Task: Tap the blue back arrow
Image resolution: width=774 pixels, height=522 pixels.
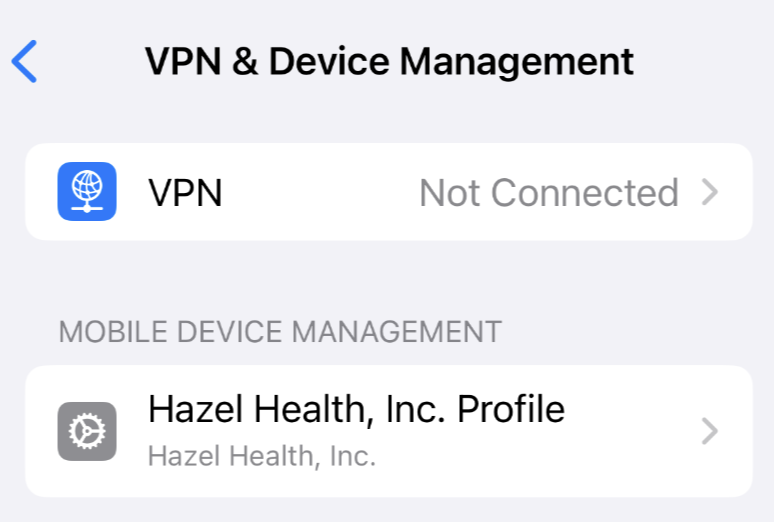Action: (24, 62)
